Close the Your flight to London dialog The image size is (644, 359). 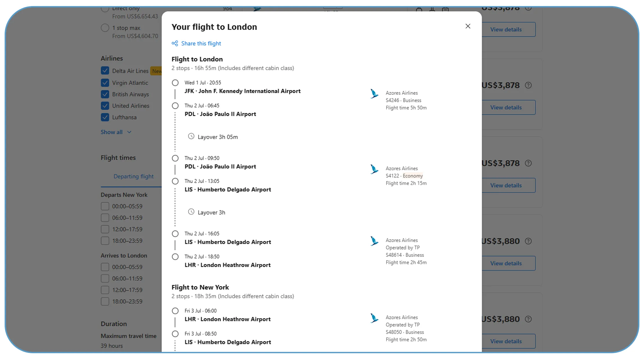[x=468, y=26]
